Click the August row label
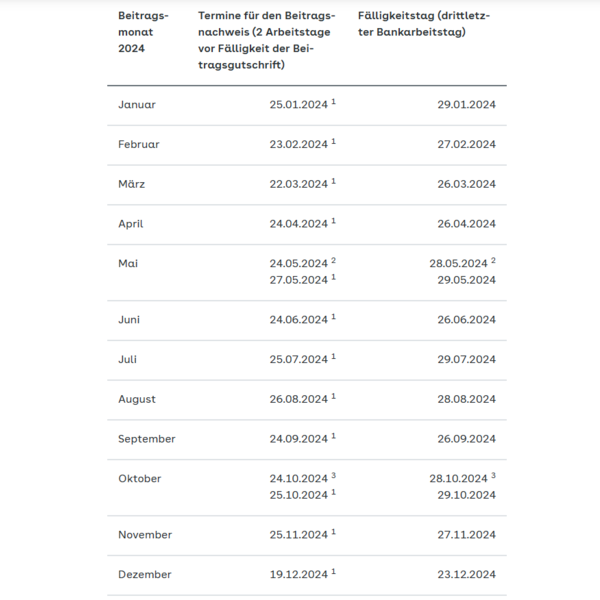600x600 pixels. (137, 399)
